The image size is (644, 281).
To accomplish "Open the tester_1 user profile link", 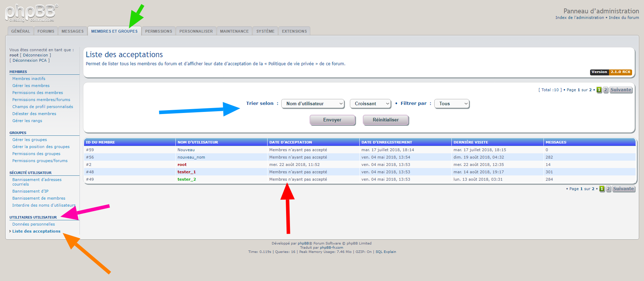I will coord(186,172).
